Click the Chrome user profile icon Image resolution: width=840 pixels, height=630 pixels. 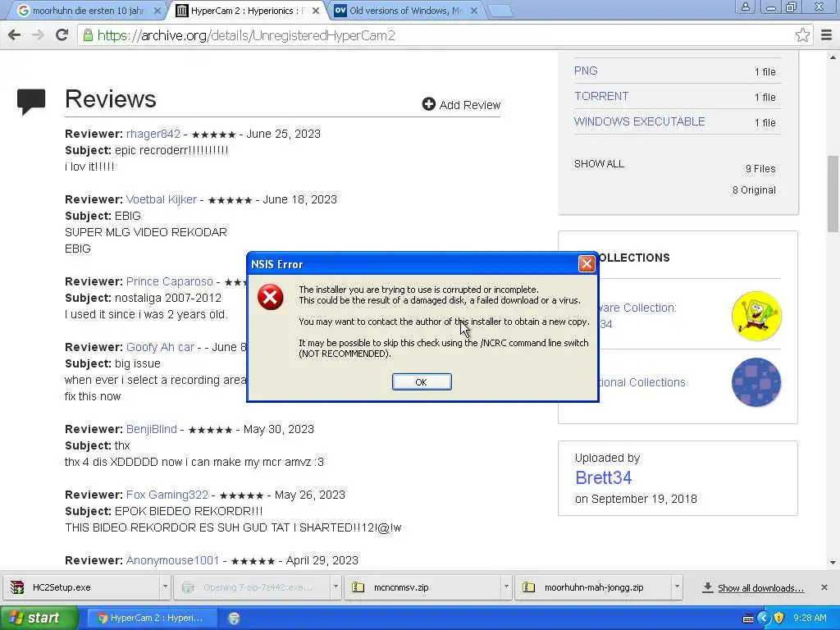pos(745,7)
